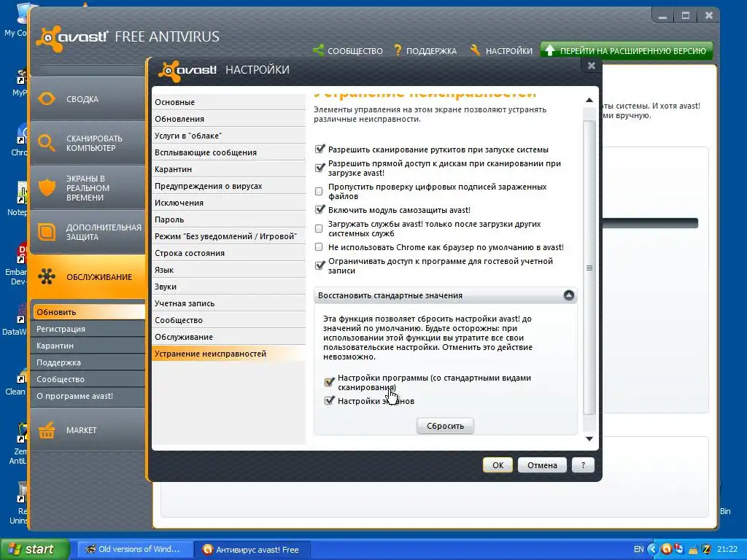
Task: Click scrollbar up arrow in settings panel
Action: (589, 100)
